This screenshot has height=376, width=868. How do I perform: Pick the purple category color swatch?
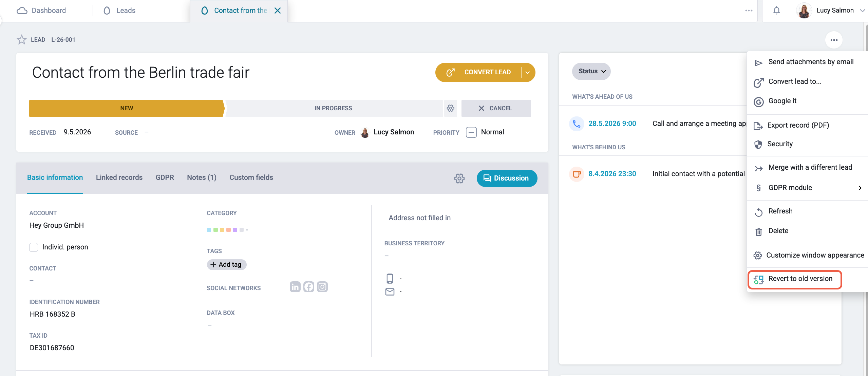coord(235,230)
